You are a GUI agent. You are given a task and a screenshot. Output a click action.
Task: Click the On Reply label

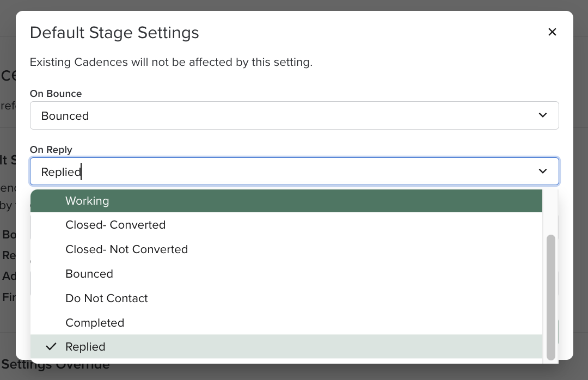(51, 150)
